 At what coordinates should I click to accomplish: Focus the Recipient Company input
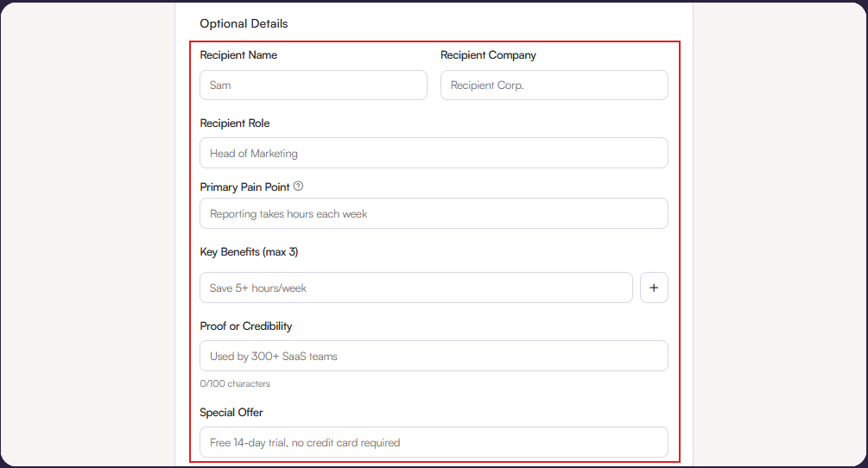[x=554, y=85]
